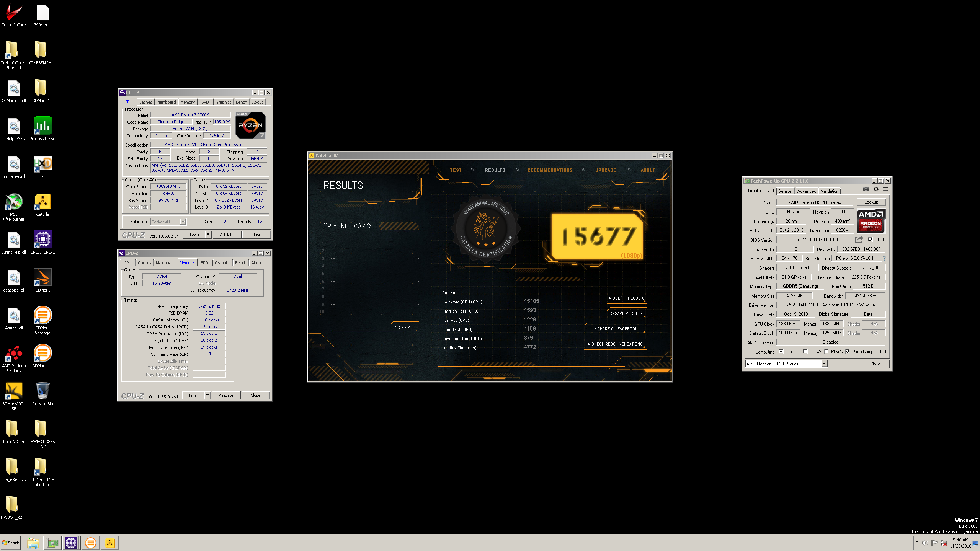Click the GPU-Z refresh icon
Image resolution: width=980 pixels, height=551 pixels.
875,189
